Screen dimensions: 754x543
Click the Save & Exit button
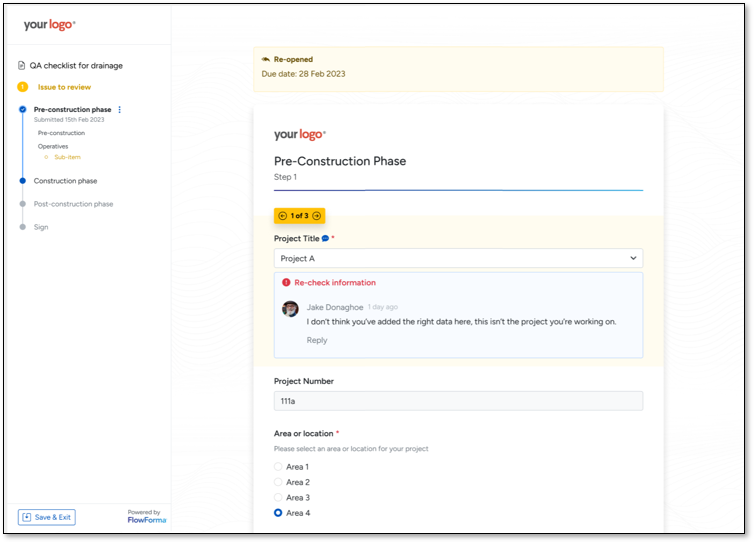pos(46,517)
